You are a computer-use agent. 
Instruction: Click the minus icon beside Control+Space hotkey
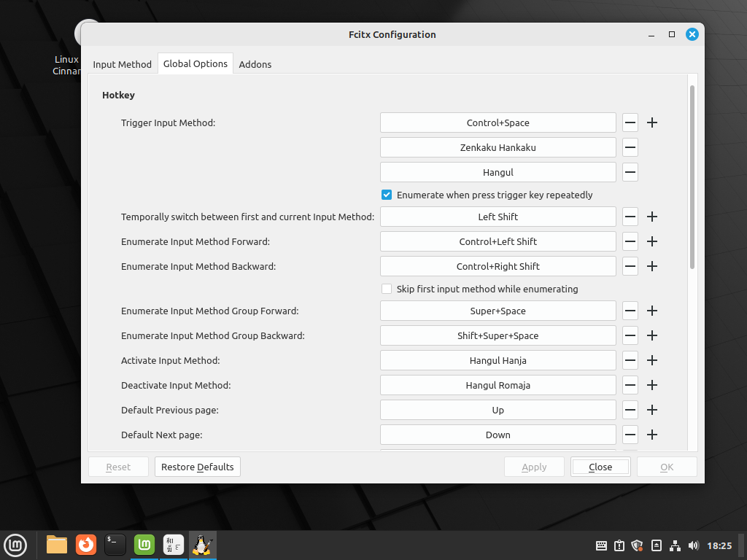[630, 122]
